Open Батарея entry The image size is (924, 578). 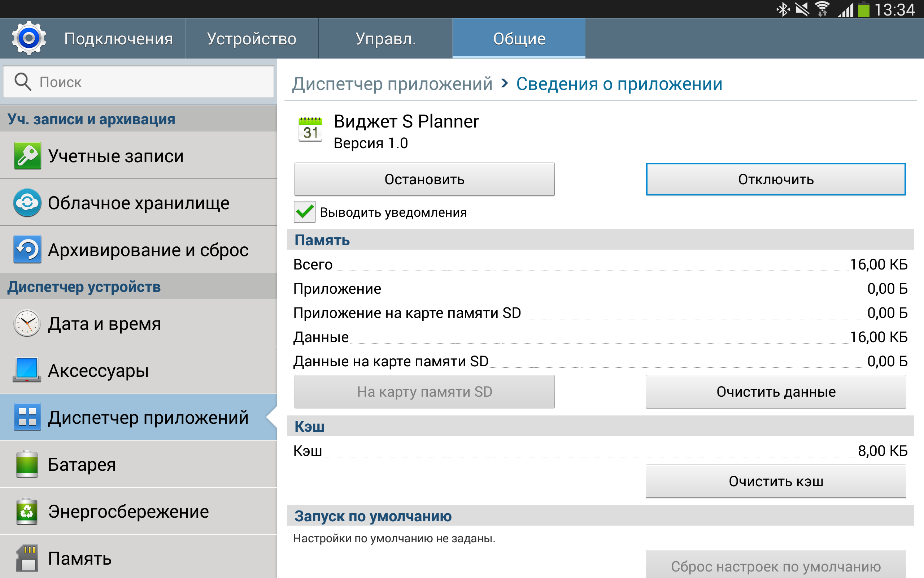[x=139, y=464]
